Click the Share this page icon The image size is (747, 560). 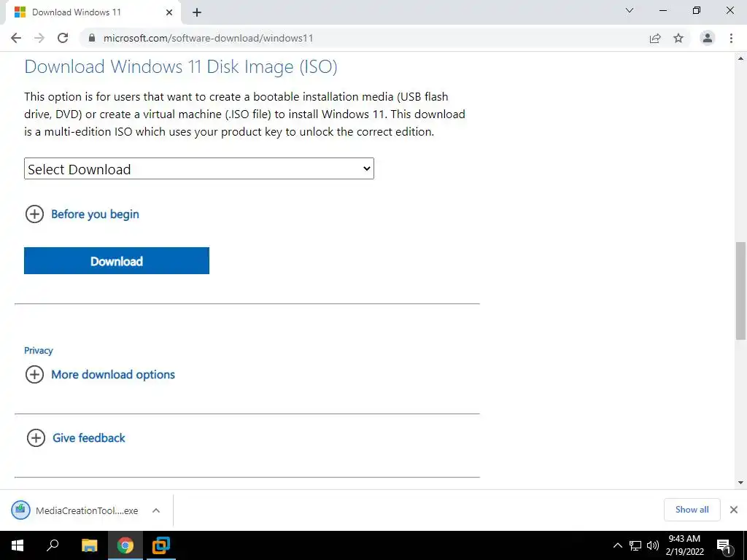point(655,38)
